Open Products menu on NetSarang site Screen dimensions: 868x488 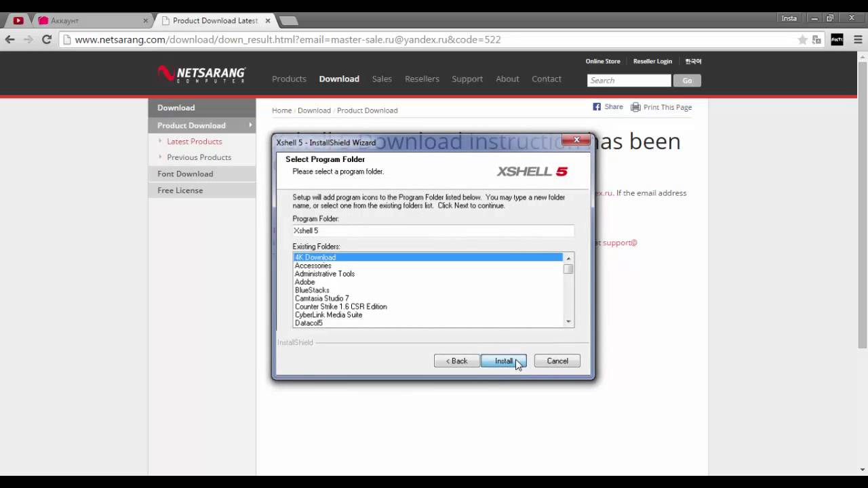(x=289, y=79)
